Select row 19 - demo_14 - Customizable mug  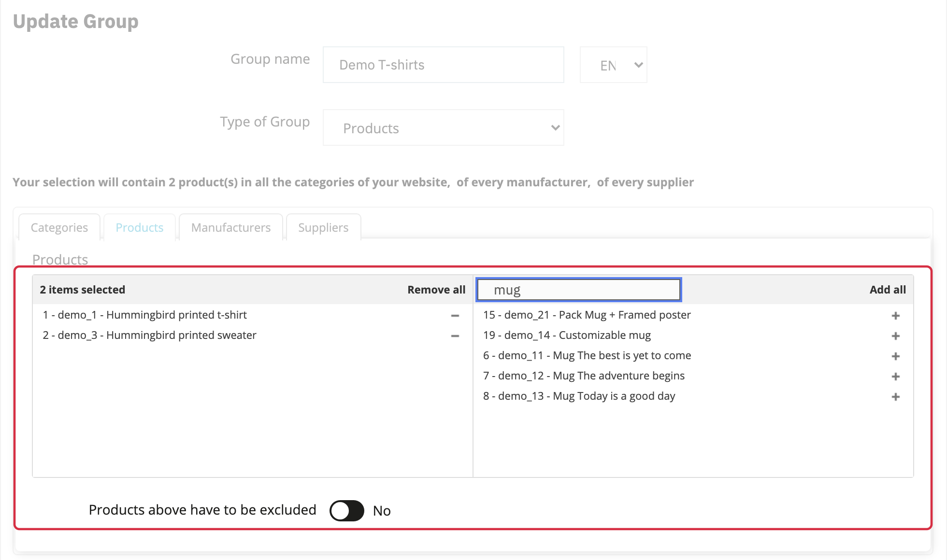(693, 335)
